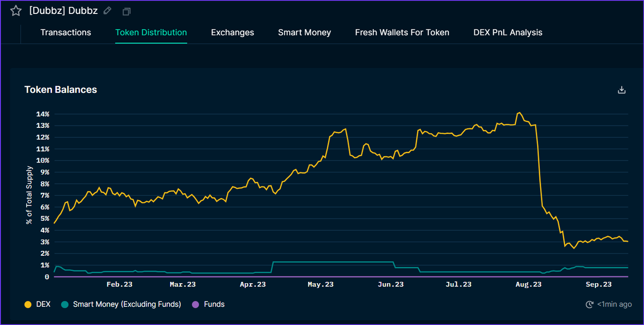644x325 pixels.
Task: Click the 'May.23' x-axis label
Action: pos(321,284)
